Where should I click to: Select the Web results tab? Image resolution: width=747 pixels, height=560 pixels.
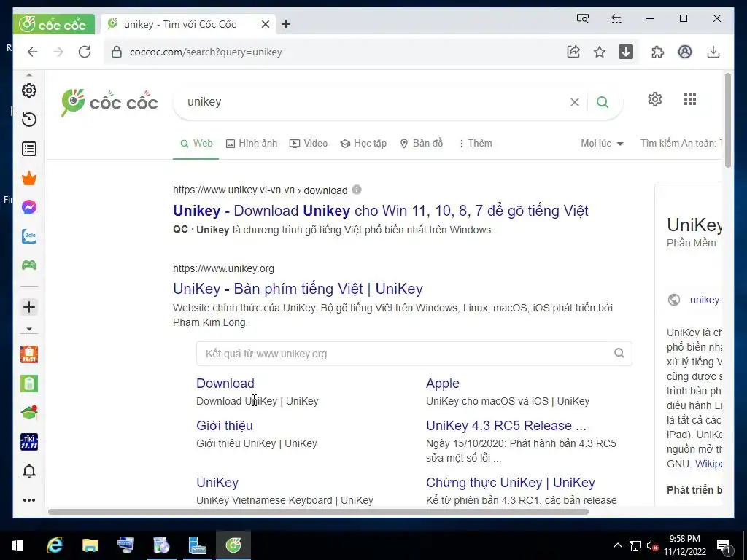[196, 144]
